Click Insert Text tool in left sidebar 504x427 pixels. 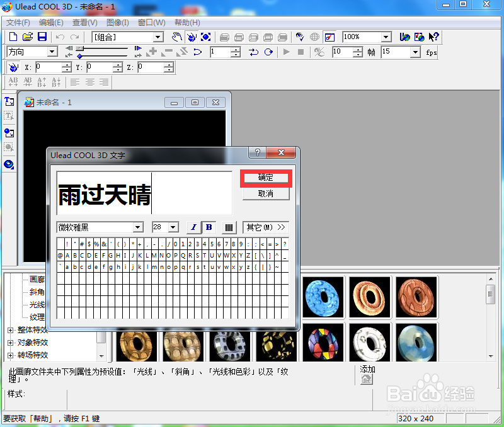click(9, 101)
